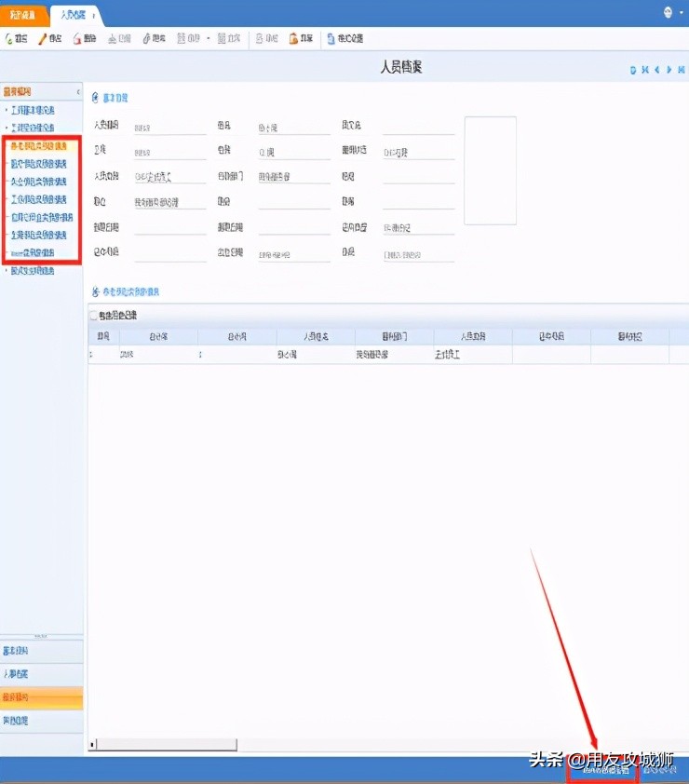Jump to first record with navigation arrow
This screenshot has width=689, height=784.
645,70
